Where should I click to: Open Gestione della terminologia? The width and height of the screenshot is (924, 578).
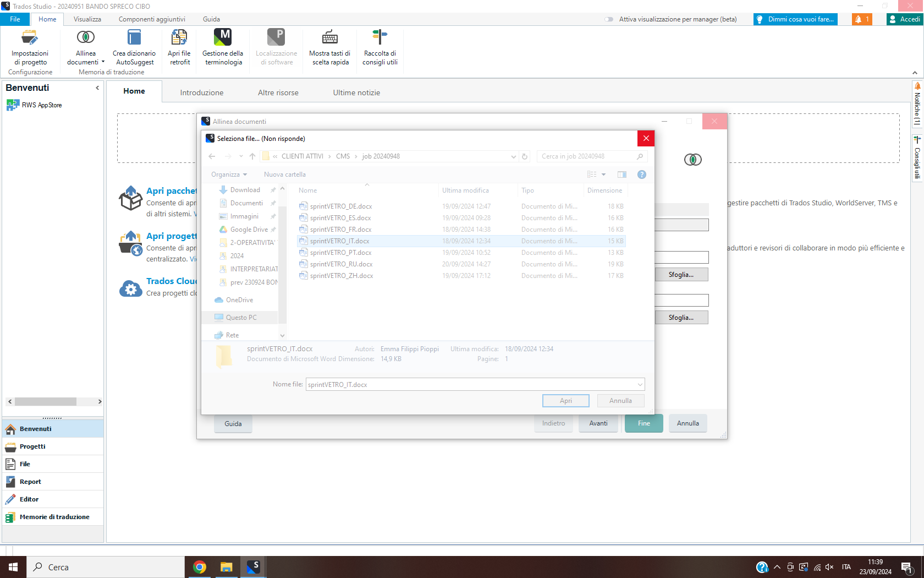pyautogui.click(x=223, y=47)
